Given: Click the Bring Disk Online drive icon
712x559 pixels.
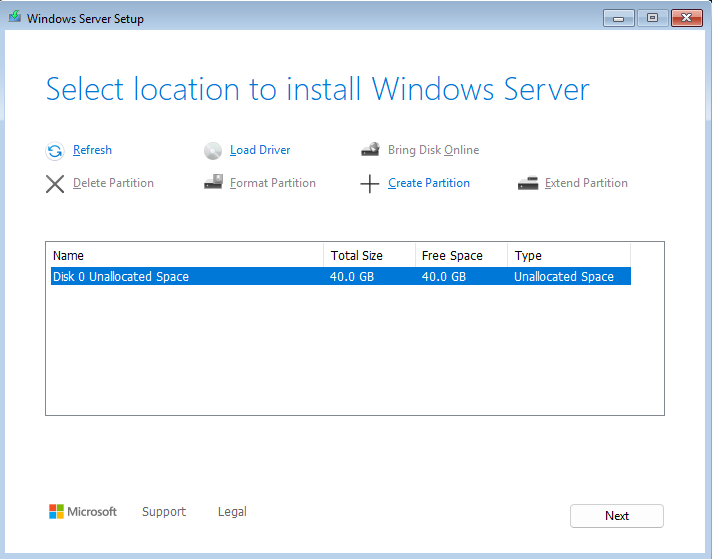Looking at the screenshot, I should [370, 150].
